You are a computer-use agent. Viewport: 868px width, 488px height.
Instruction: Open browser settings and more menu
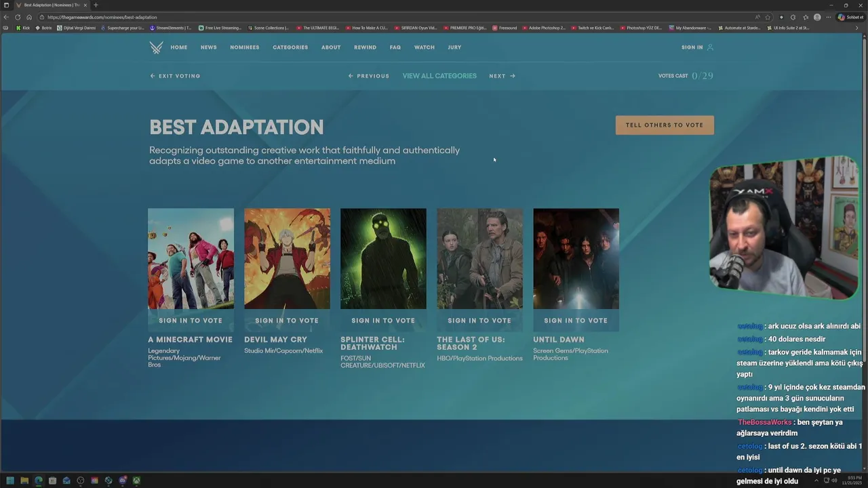(x=829, y=17)
